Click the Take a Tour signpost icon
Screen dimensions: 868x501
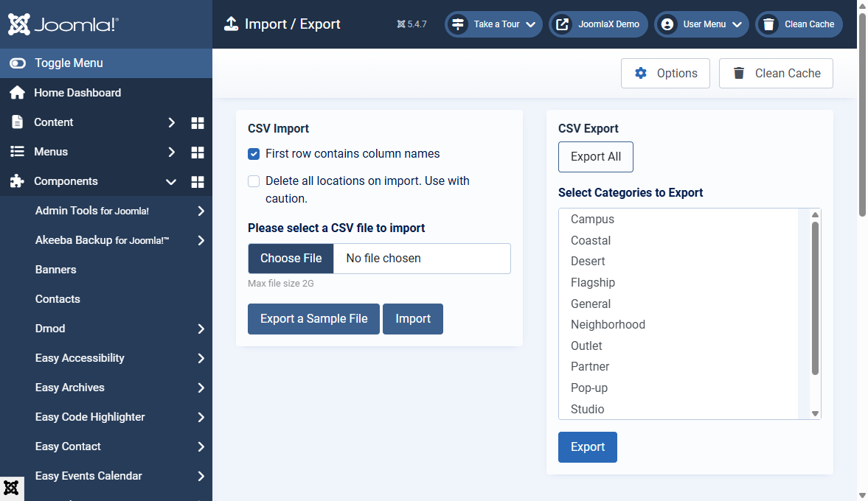click(x=458, y=24)
